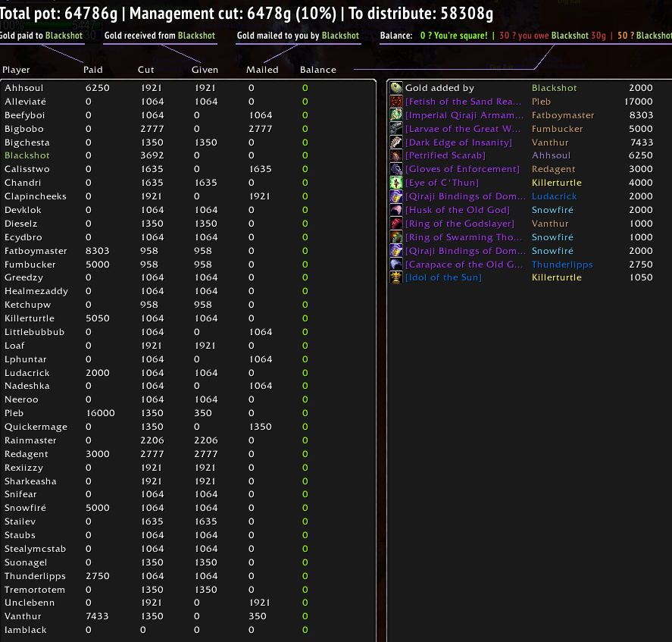Image resolution: width=672 pixels, height=642 pixels.
Task: Click Blackshot's cut value 3692
Action: click(x=152, y=155)
